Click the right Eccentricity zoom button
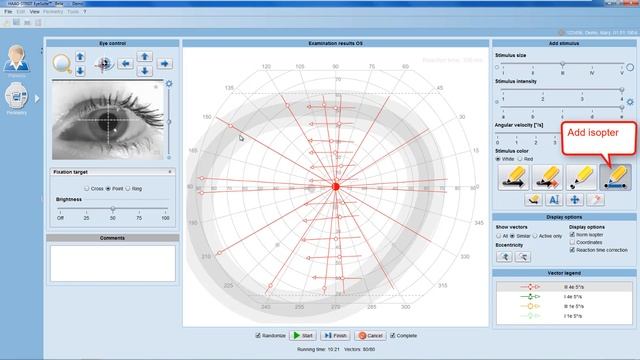 523,257
